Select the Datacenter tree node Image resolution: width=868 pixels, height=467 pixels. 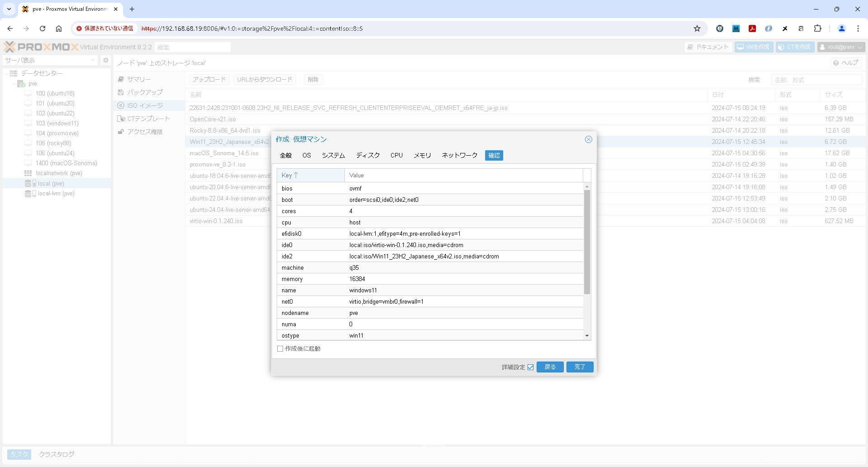[x=42, y=73]
